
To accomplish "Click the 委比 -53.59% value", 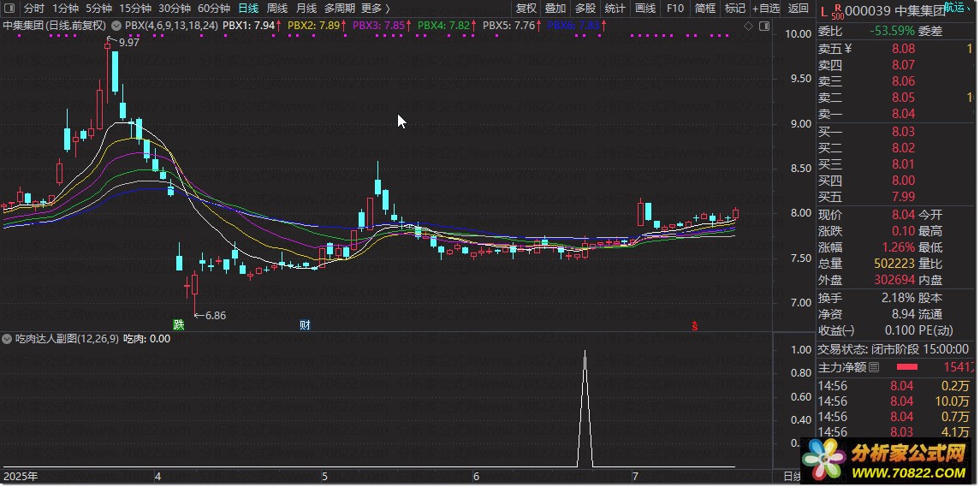I will [x=892, y=31].
